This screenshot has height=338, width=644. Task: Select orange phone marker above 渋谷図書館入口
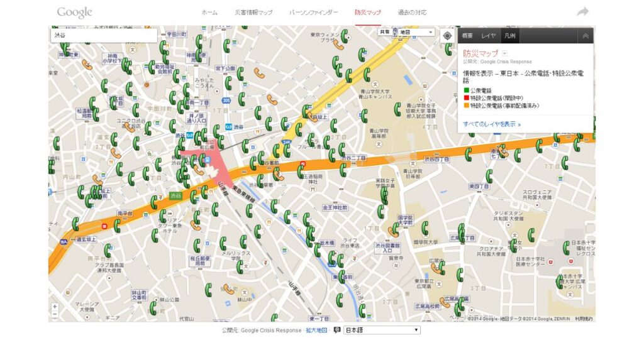click(x=393, y=232)
